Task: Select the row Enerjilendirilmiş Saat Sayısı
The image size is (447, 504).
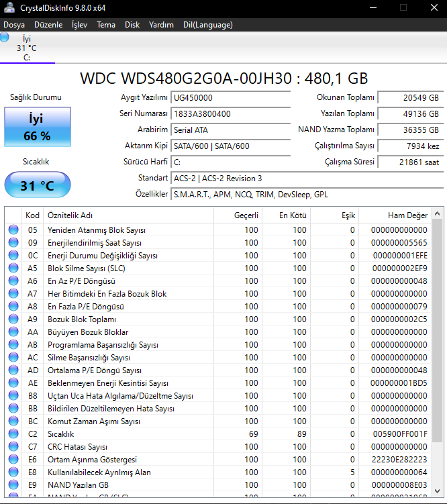Action: pyautogui.click(x=218, y=242)
